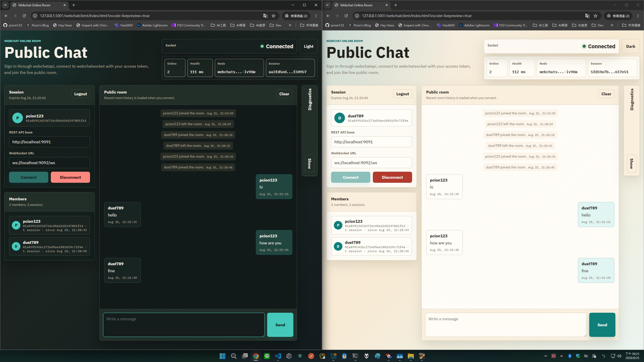Open File Explorer from the taskbar
644x362 pixels.
[411, 356]
